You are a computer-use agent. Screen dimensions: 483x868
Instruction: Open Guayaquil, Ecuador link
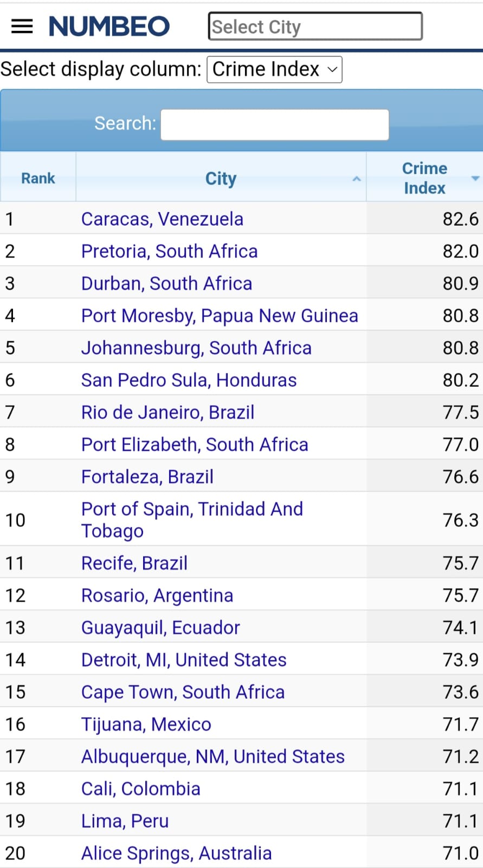coord(160,627)
